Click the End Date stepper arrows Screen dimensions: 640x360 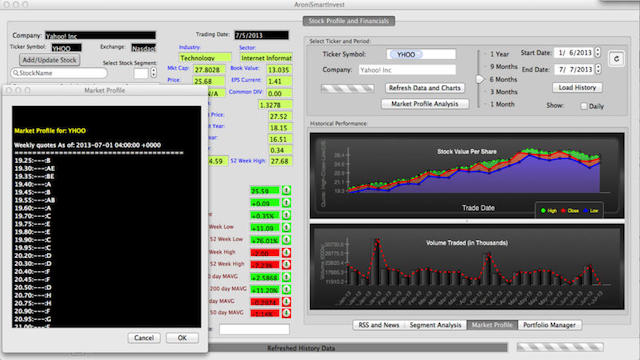coord(598,69)
